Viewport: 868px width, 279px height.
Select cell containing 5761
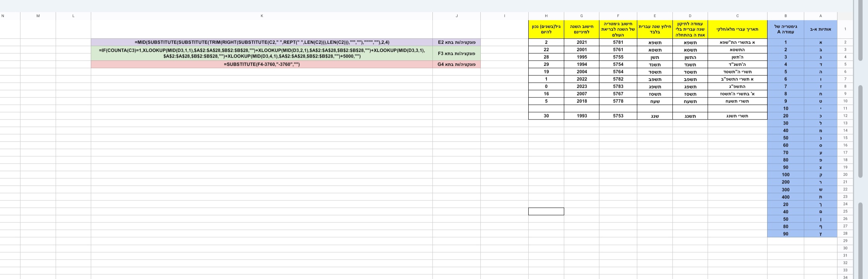[618, 50]
